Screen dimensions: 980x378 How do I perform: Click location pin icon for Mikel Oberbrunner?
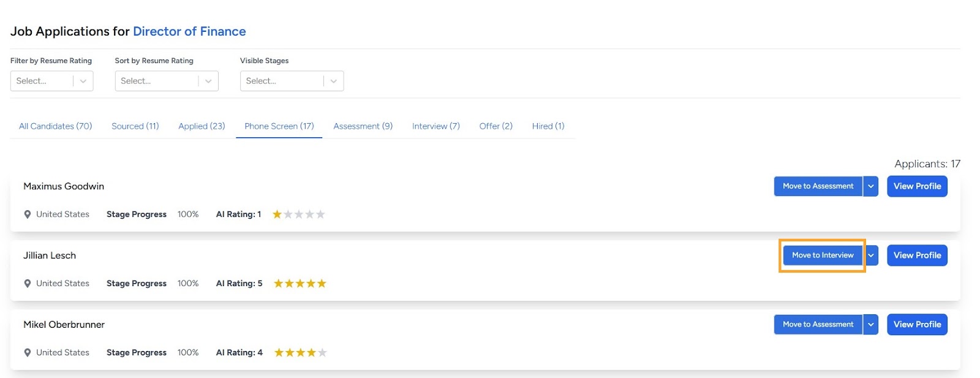(28, 353)
